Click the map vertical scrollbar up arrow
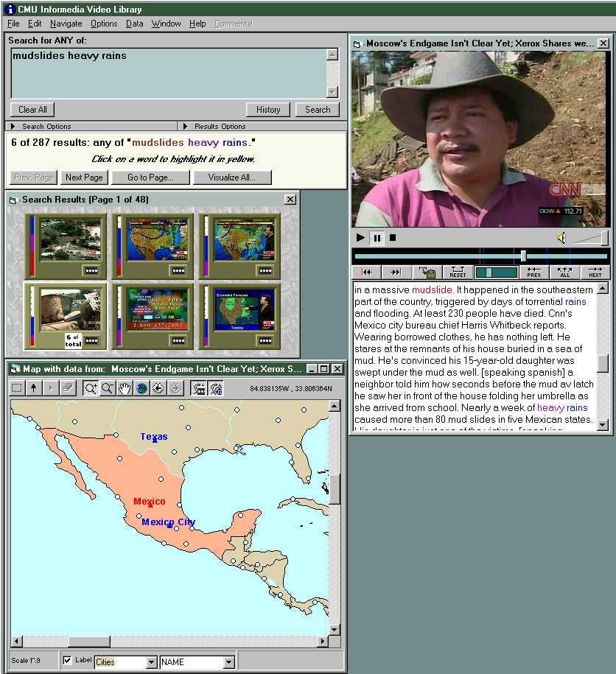The image size is (616, 674). (x=335, y=406)
